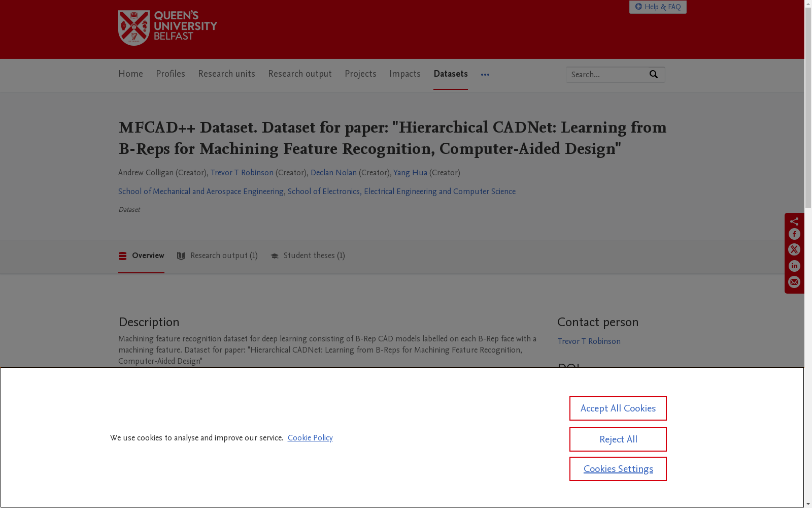Open the Home menu item
The width and height of the screenshot is (812, 508).
[x=130, y=74]
